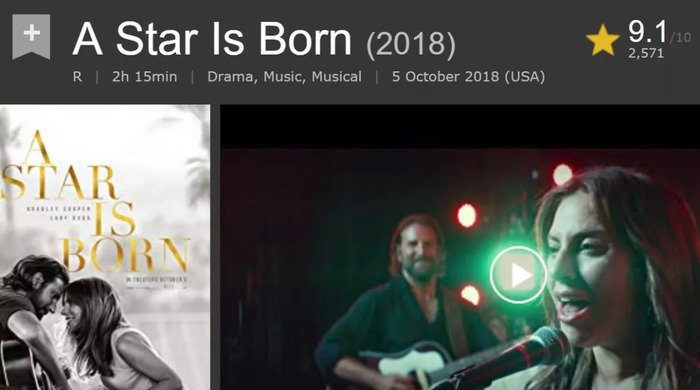This screenshot has height=390, width=700.
Task: Click the R certificate rating label
Action: point(77,77)
